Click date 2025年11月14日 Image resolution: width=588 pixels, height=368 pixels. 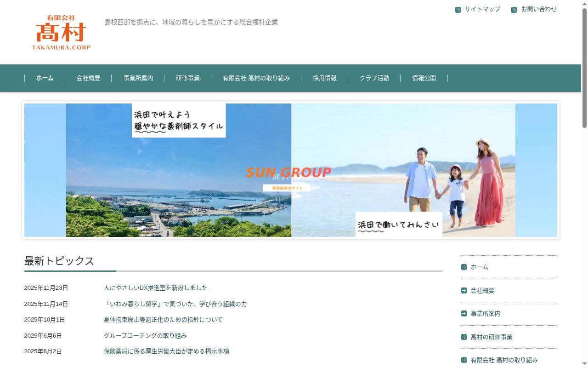46,304
